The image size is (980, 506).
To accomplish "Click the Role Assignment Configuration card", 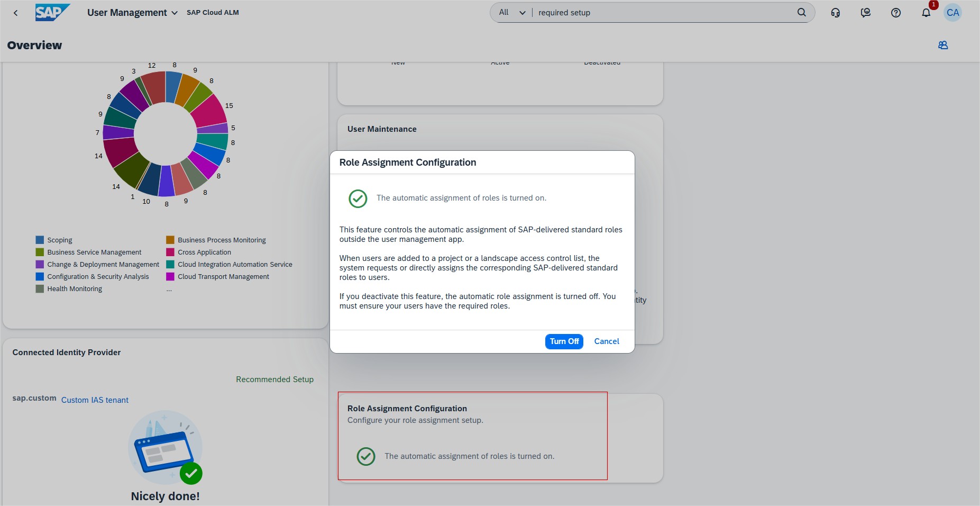I will 472,436.
